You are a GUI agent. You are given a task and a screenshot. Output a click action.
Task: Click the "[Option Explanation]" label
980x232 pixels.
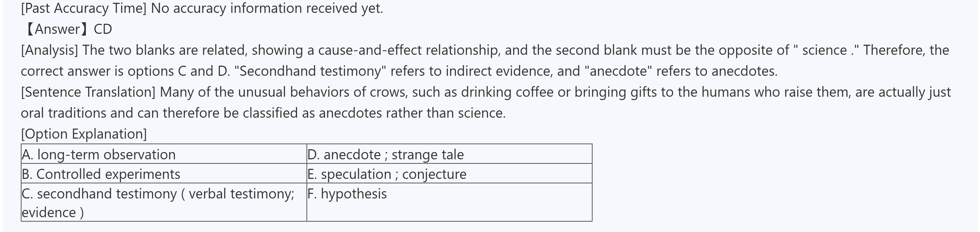(84, 134)
